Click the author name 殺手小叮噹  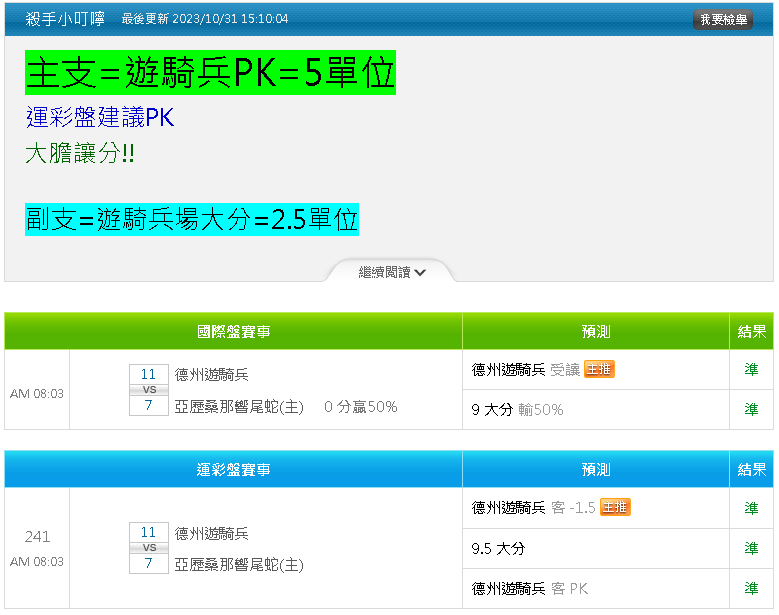pyautogui.click(x=65, y=19)
